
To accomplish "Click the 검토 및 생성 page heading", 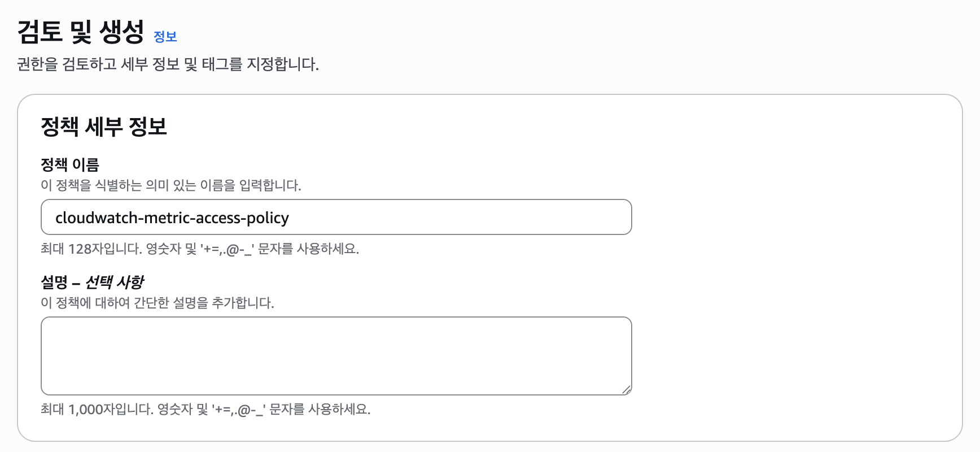I will 81,32.
